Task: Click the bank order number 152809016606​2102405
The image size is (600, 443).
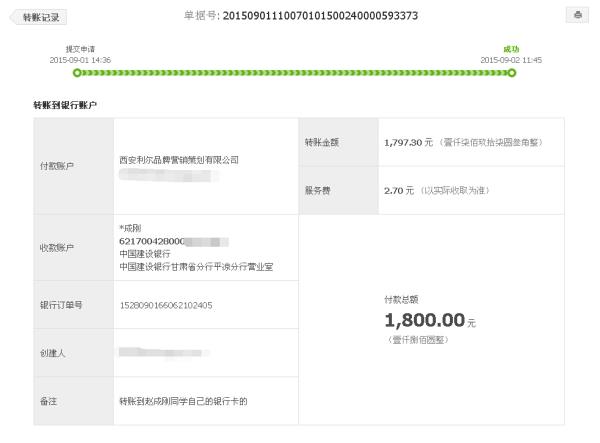Action: (166, 305)
